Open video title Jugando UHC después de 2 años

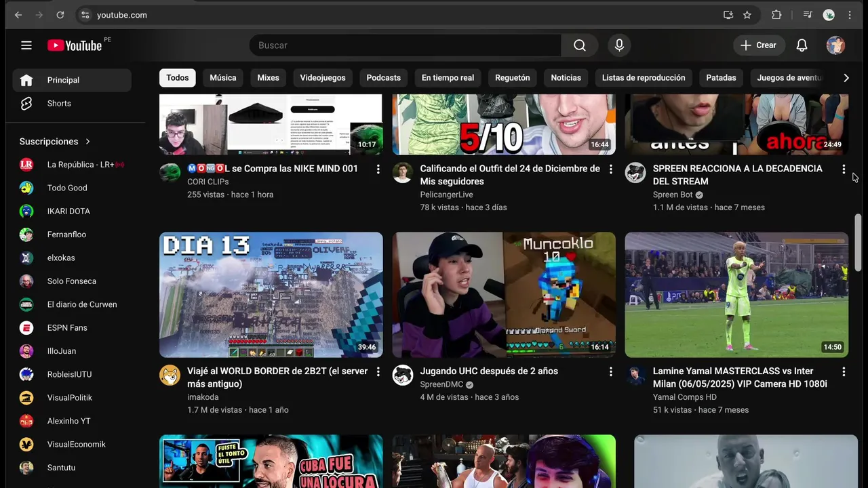pos(489,371)
